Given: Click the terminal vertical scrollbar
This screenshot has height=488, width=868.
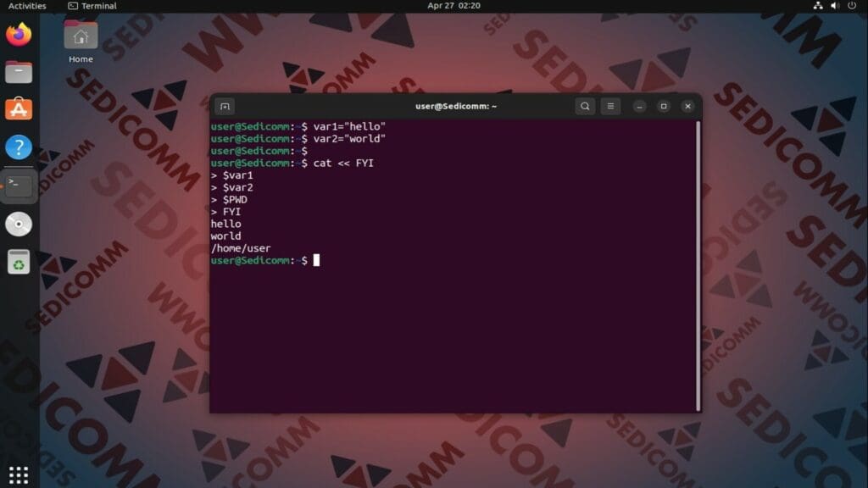Looking at the screenshot, I should [698, 265].
